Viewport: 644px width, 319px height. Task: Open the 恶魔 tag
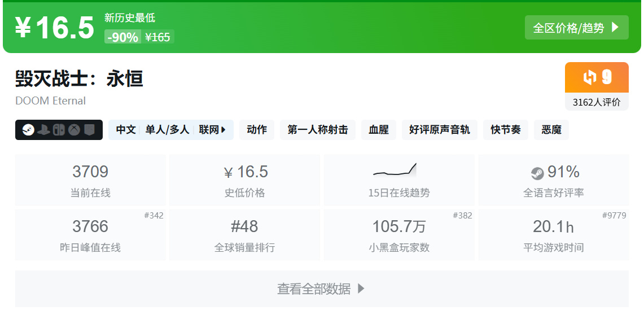click(x=551, y=130)
